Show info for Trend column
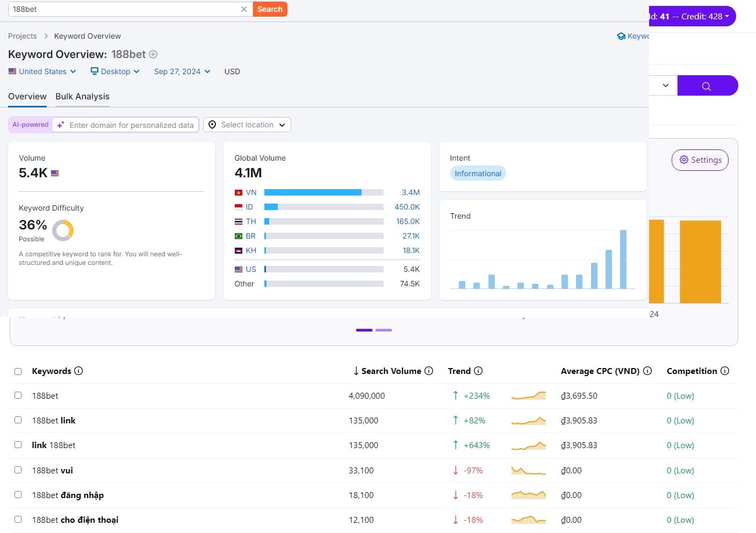The height and width of the screenshot is (533, 756). [478, 371]
